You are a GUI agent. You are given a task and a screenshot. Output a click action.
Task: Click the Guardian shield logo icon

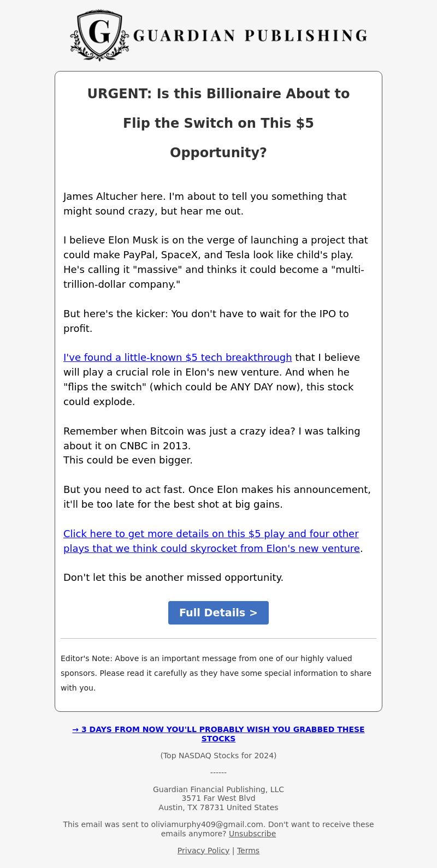(99, 35)
